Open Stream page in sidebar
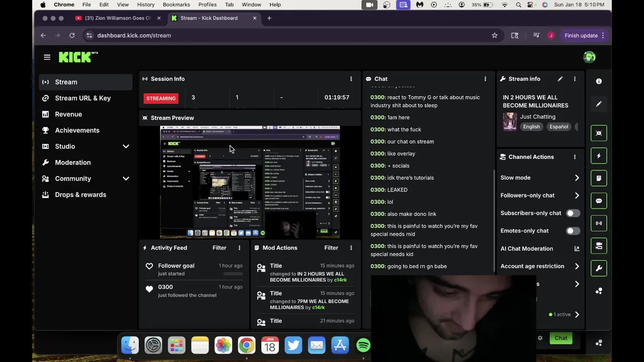Screen dimensions: 644x362 86,82
